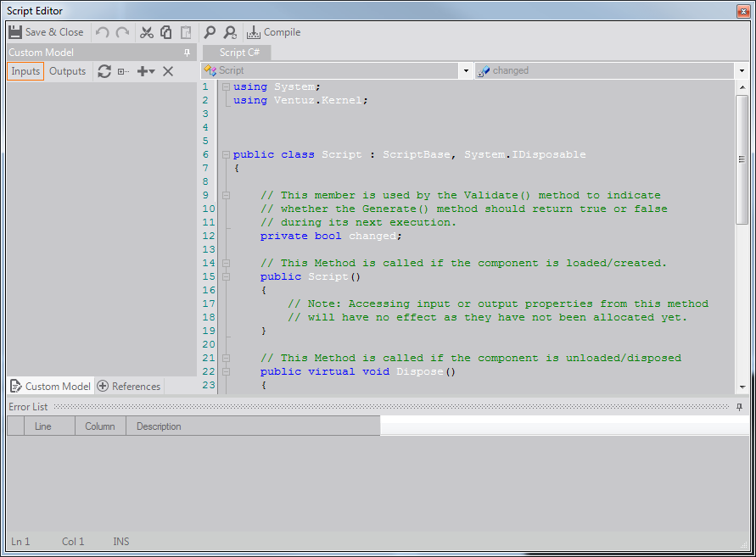Undo the last edit

click(x=103, y=32)
